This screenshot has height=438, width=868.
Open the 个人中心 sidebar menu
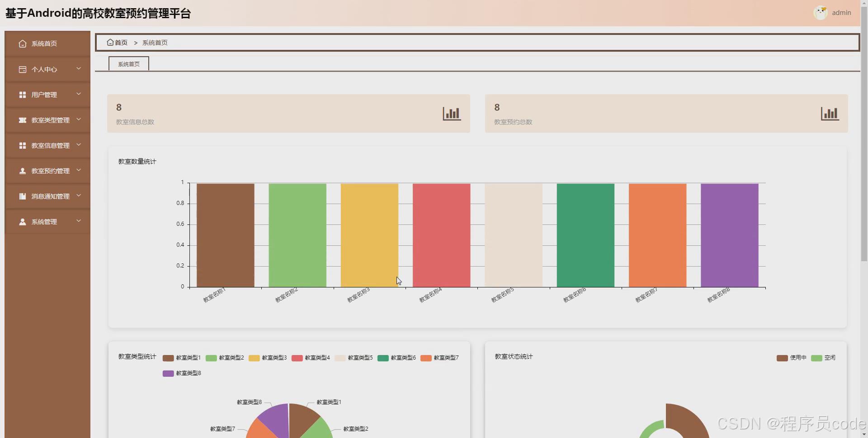coord(47,69)
